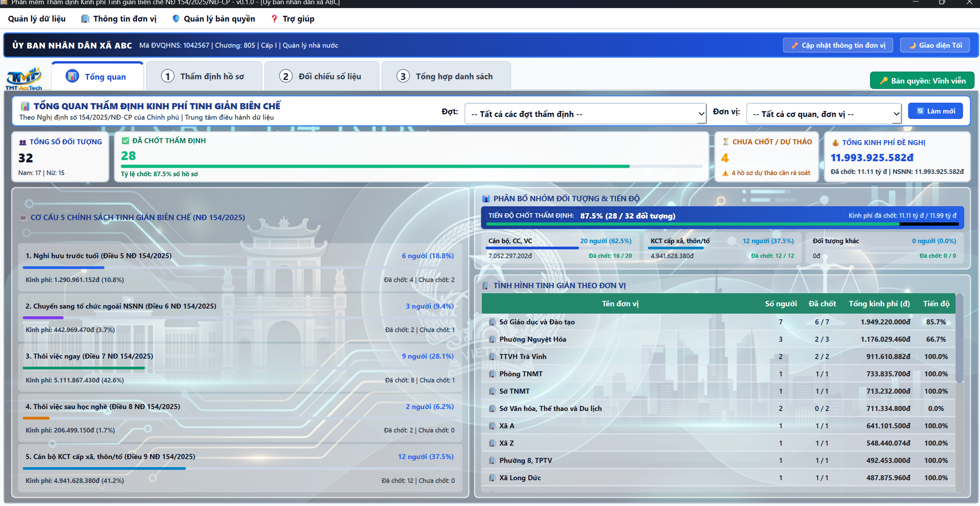The image size is (980, 506).
Task: Click the hourglass icon in Chưa chốt card
Action: pyautogui.click(x=726, y=142)
